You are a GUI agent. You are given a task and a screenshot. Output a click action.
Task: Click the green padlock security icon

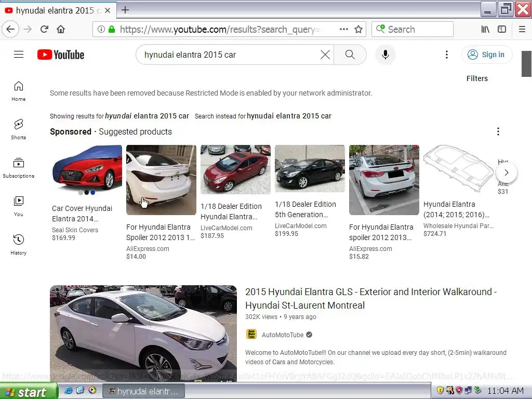(x=112, y=29)
